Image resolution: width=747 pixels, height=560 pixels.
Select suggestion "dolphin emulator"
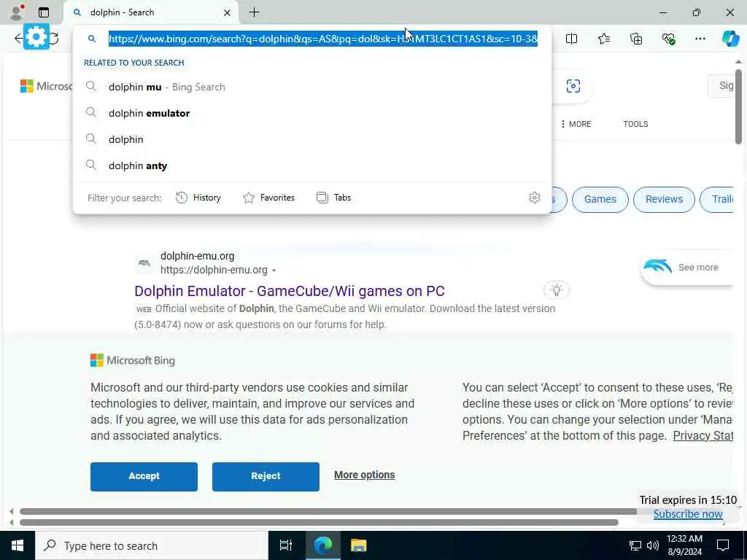coord(312,113)
